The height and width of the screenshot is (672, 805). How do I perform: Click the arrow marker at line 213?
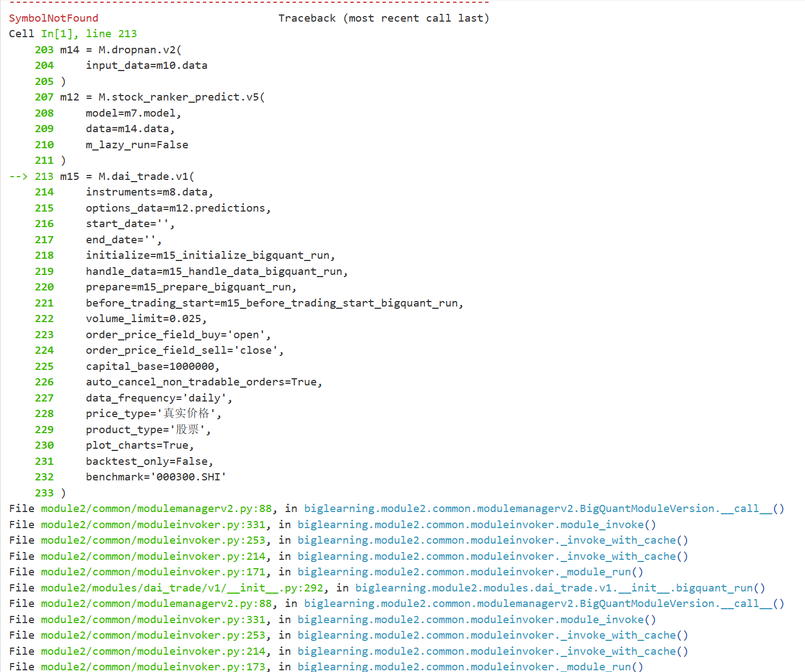coord(18,177)
